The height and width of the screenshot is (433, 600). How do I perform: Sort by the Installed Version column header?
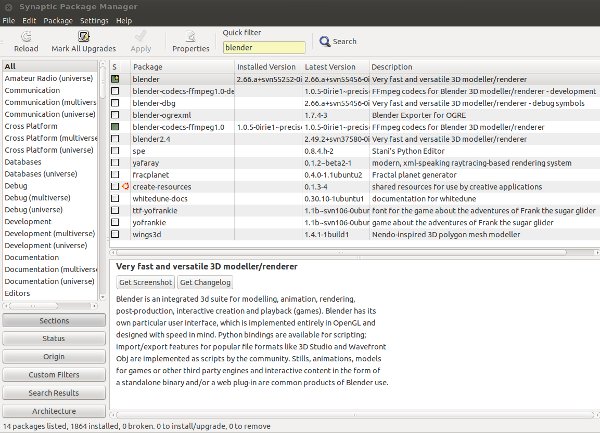pos(268,67)
